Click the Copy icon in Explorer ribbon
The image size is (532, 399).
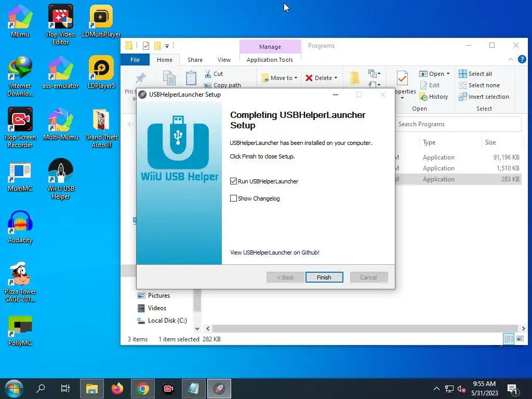pos(169,78)
